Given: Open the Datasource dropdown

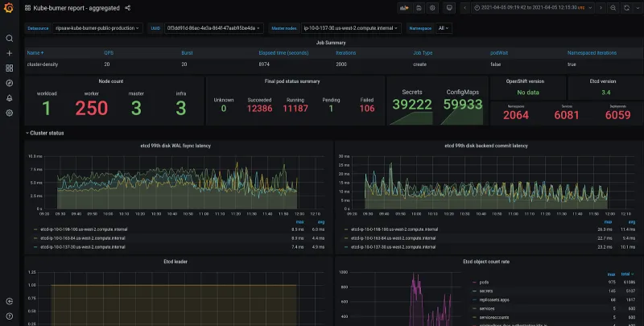Looking at the screenshot, I should coord(97,28).
